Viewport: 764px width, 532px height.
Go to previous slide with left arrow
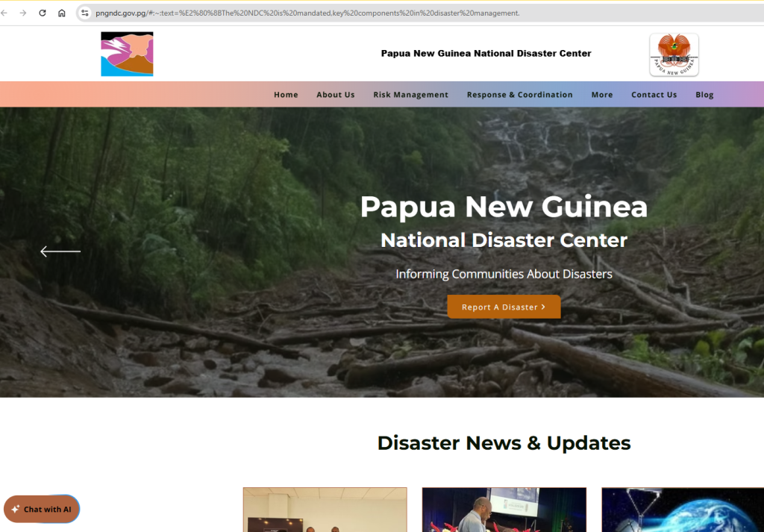coord(60,251)
